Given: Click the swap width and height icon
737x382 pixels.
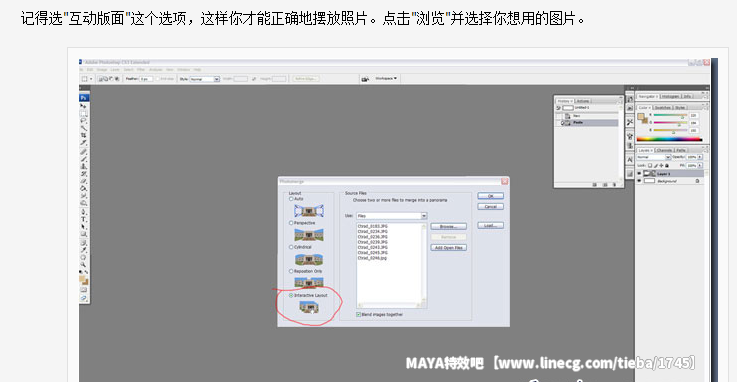Looking at the screenshot, I should (254, 78).
